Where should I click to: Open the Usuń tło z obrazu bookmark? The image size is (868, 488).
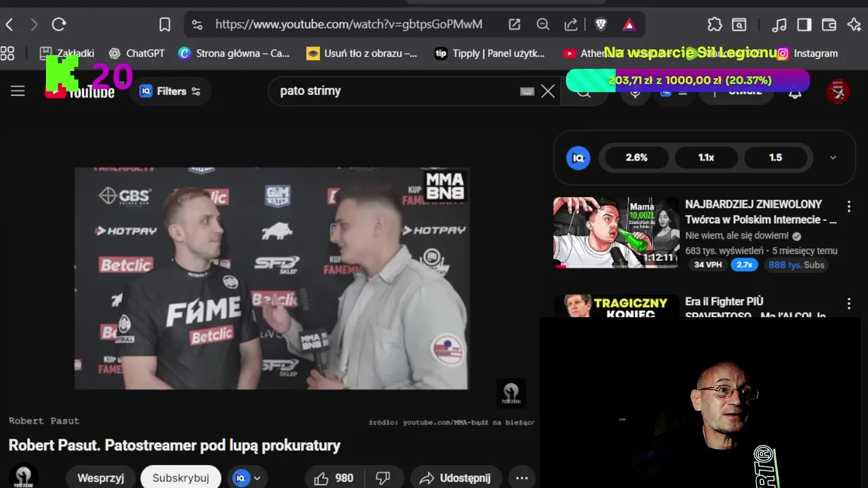click(x=362, y=53)
